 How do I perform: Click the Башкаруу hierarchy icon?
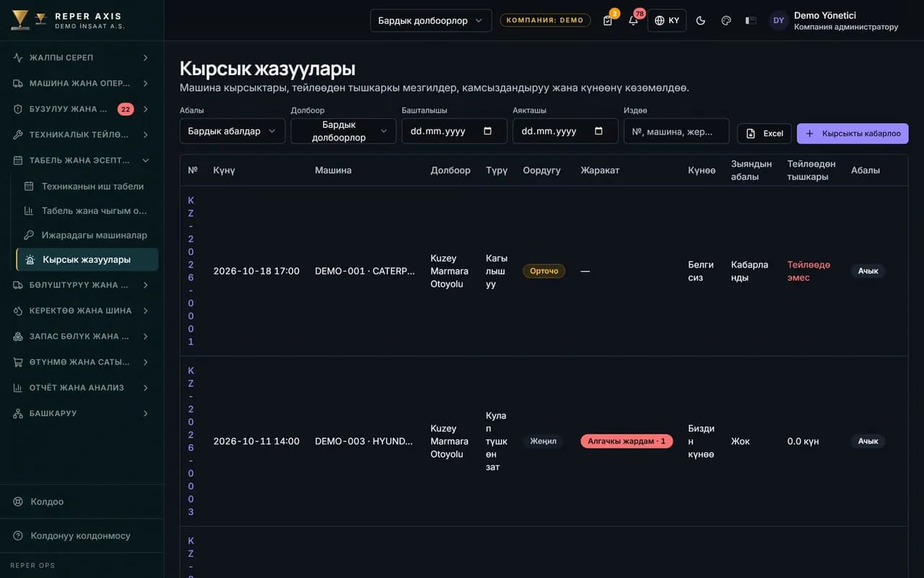point(18,413)
